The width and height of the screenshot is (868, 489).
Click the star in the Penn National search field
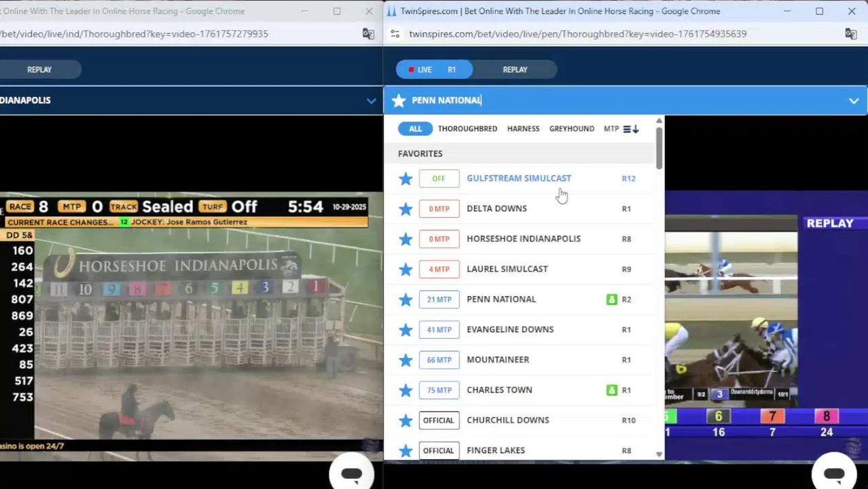point(399,101)
